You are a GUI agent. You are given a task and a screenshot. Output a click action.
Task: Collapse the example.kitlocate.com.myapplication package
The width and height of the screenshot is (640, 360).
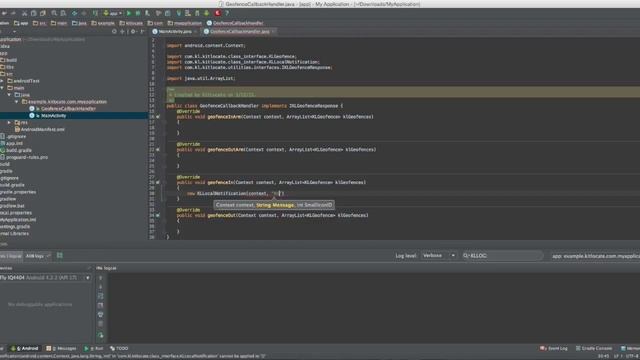(17, 102)
